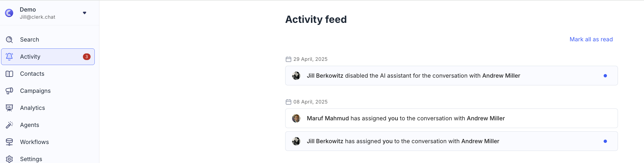Open the Contacts menu item
The image size is (644, 163).
pos(32,74)
